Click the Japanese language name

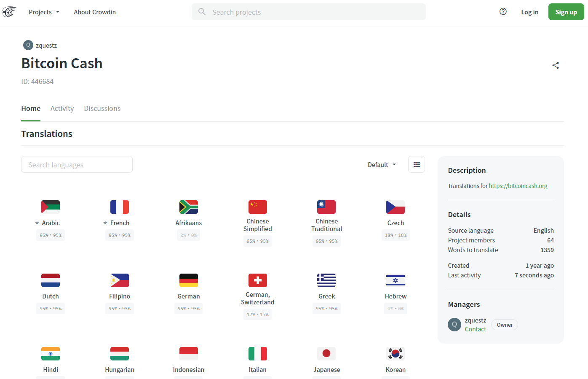click(x=326, y=370)
